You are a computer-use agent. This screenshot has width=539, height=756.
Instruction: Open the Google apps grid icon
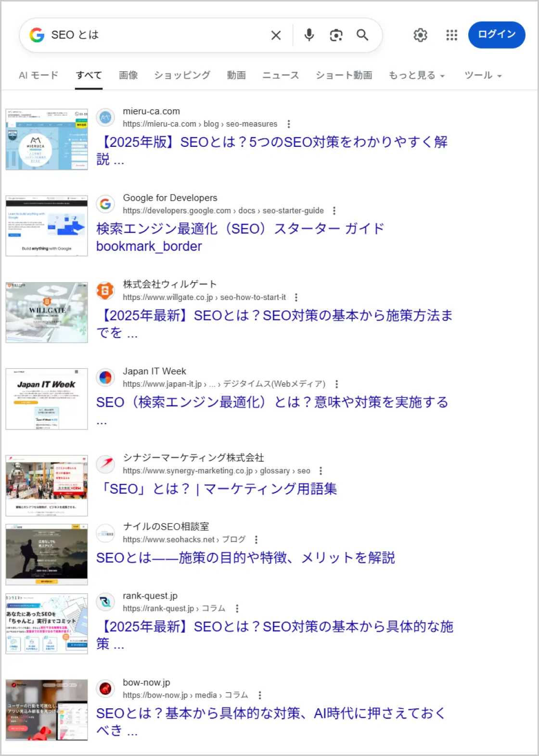pyautogui.click(x=451, y=35)
